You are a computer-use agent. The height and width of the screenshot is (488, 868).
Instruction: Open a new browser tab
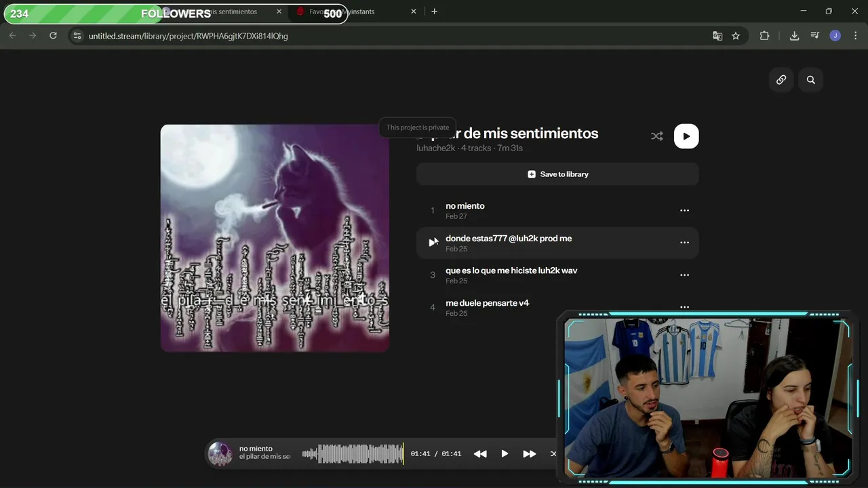point(434,12)
